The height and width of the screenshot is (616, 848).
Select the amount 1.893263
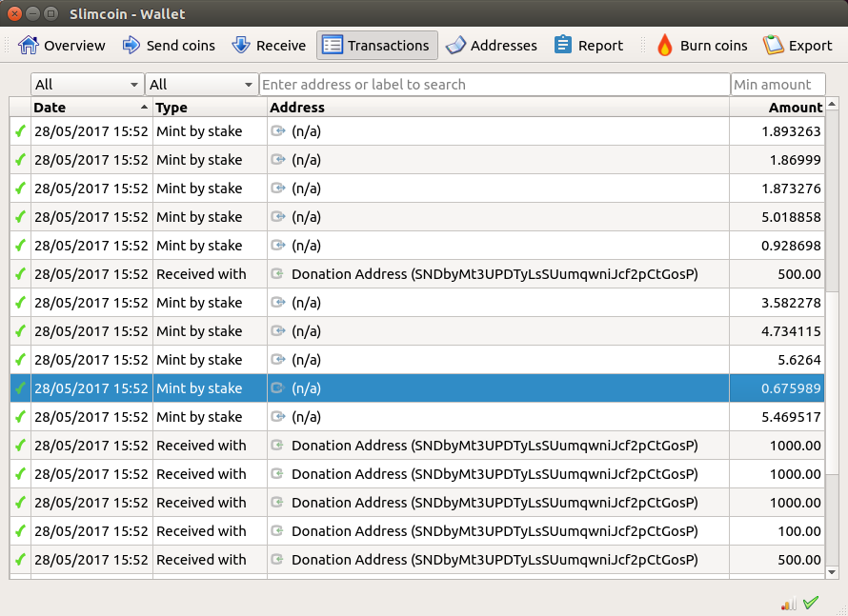tap(791, 131)
